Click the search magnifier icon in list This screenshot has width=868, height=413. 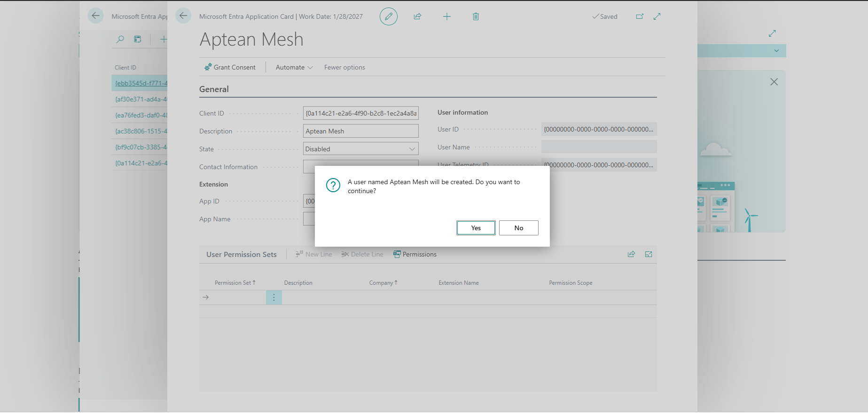(120, 39)
